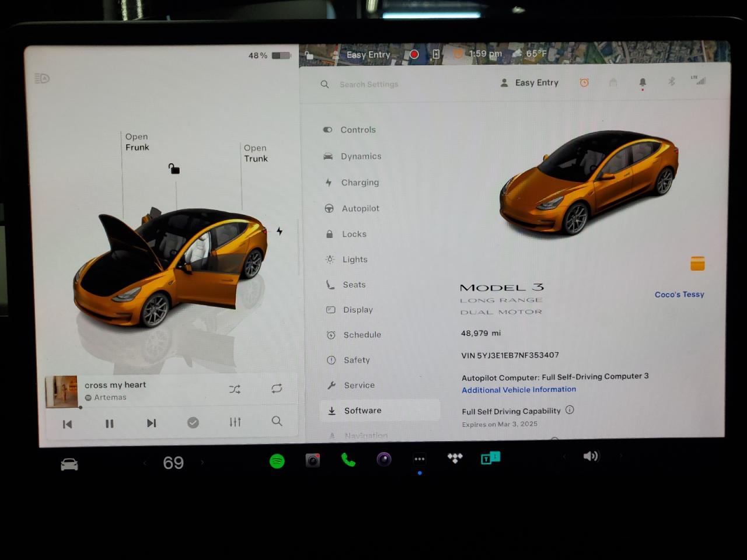Click the 1:59 pm clock
The height and width of the screenshot is (560, 747).
tap(486, 54)
